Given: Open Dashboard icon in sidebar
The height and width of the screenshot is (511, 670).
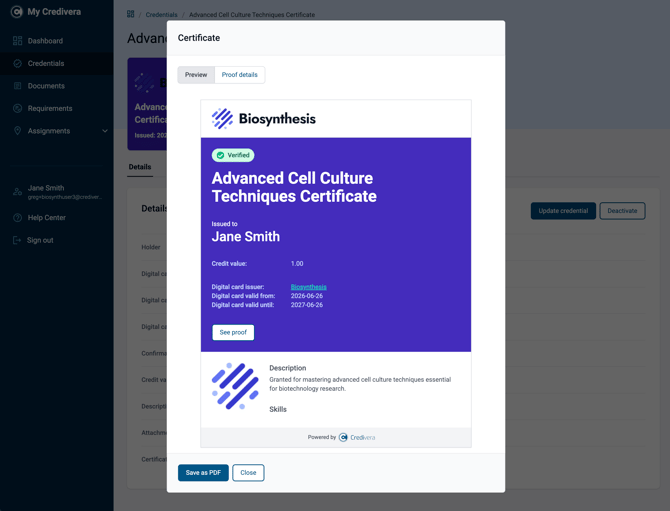Looking at the screenshot, I should pyautogui.click(x=18, y=41).
